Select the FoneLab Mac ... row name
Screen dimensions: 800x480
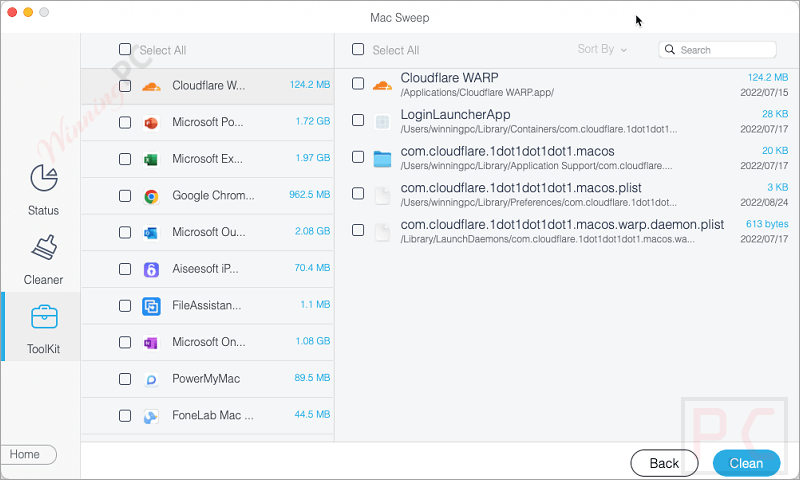(213, 416)
